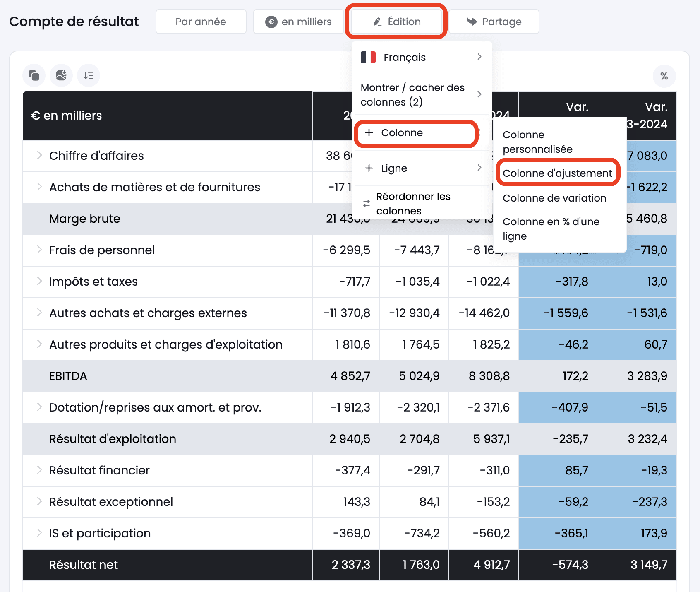Choose 'Colonne de variation' in submenu
Image resolution: width=700 pixels, height=592 pixels.
pyautogui.click(x=554, y=198)
